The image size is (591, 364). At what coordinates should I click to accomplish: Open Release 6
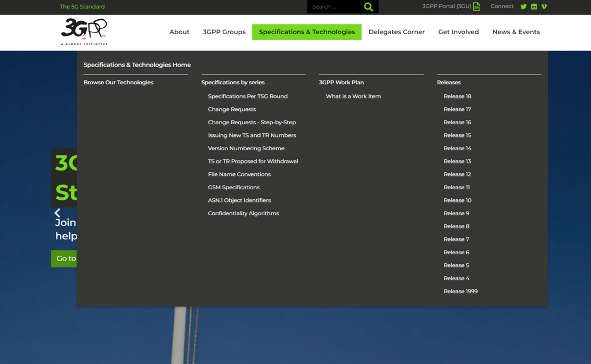(x=457, y=252)
